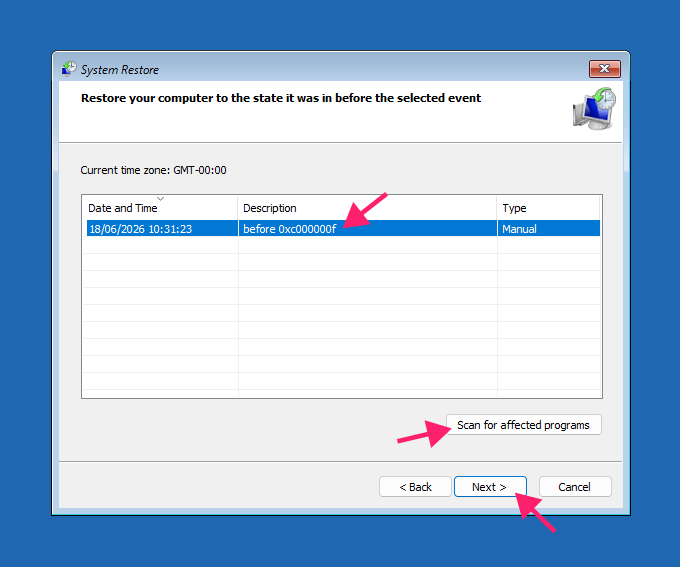This screenshot has width=680, height=567.
Task: Click the description 'before 0xc000000f'
Action: click(x=290, y=229)
